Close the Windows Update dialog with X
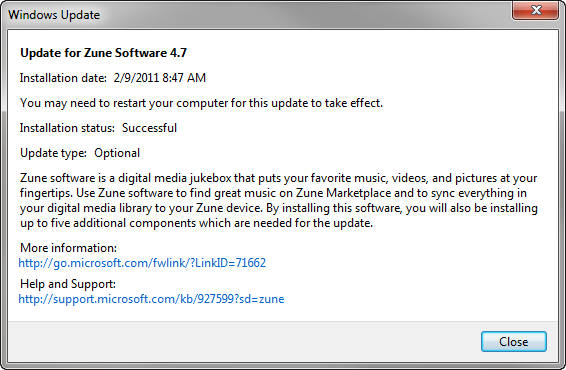The height and width of the screenshot is (370, 566). point(536,10)
